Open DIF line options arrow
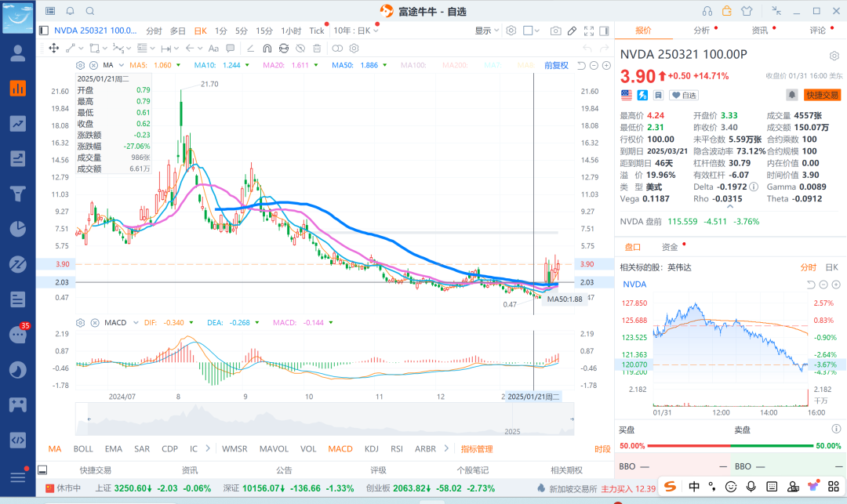Viewport: 847px width, 504px height. (191, 323)
